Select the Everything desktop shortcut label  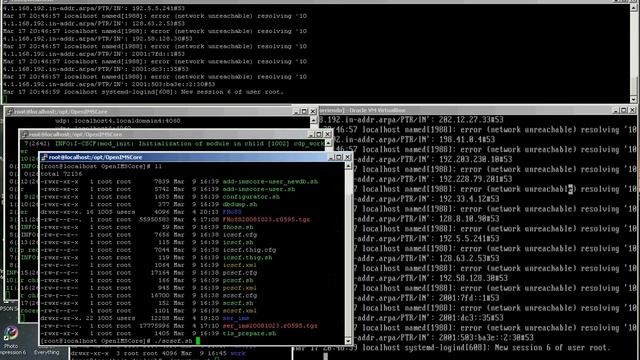click(47, 352)
